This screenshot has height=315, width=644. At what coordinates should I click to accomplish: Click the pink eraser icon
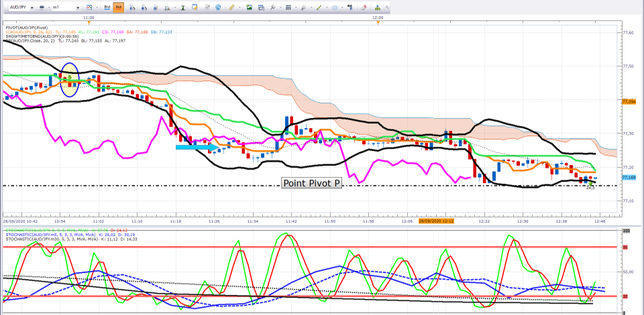coord(364,7)
